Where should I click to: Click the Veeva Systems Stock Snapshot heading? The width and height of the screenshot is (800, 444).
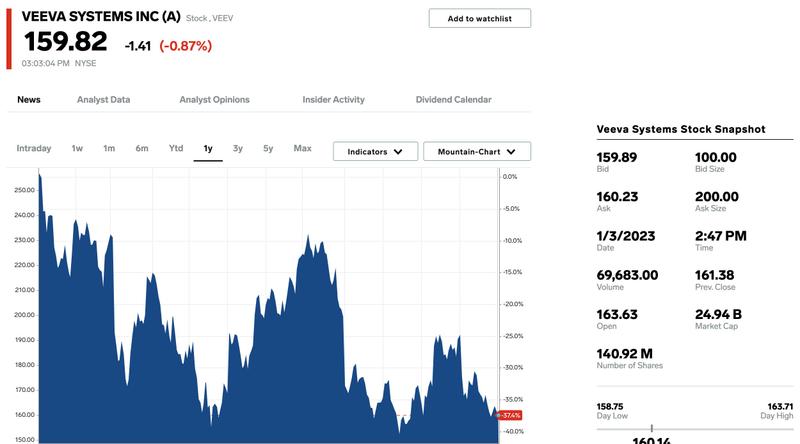coord(681,129)
